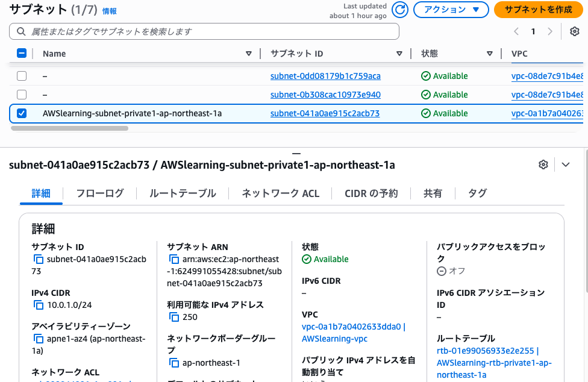Open table preferences gear icon
This screenshot has width=588, height=382.
574,31
